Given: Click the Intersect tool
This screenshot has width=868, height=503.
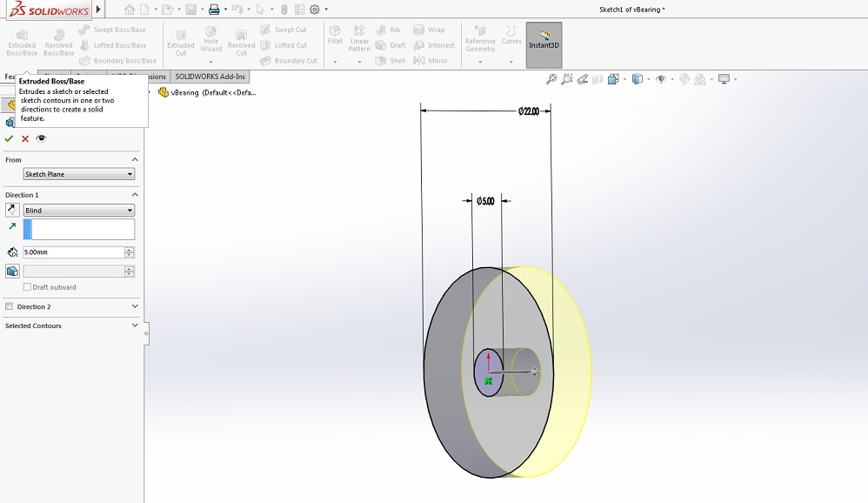Looking at the screenshot, I should pyautogui.click(x=434, y=45).
